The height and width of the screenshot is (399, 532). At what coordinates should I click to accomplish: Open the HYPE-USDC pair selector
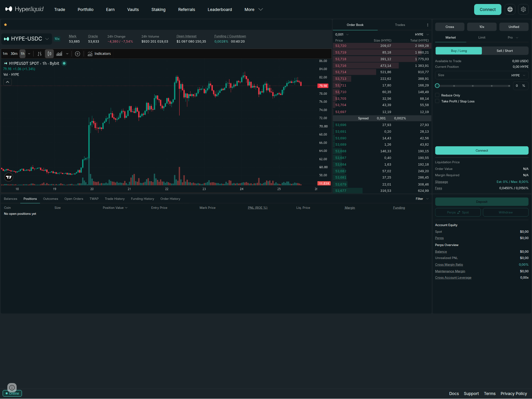pos(27,39)
